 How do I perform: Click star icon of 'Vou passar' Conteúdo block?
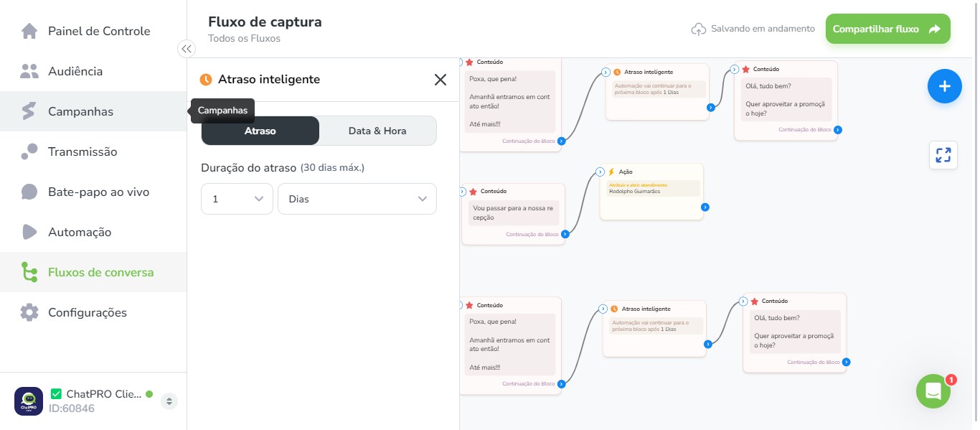(x=473, y=192)
